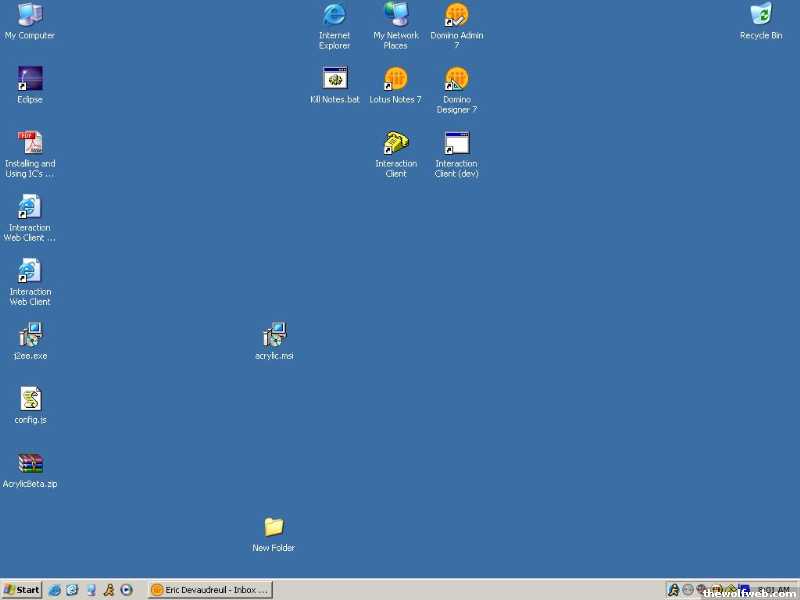
Task: Select the My Network Places icon
Action: [x=396, y=16]
